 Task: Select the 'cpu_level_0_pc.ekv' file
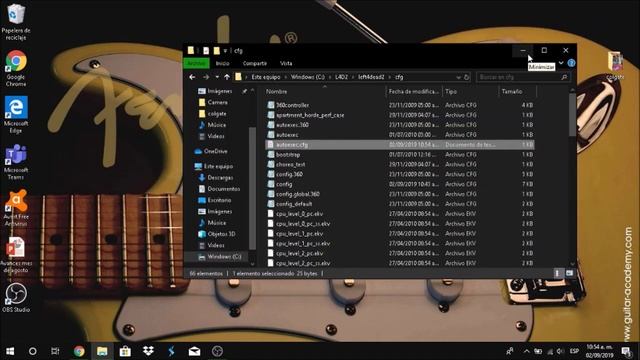[x=400, y=214]
